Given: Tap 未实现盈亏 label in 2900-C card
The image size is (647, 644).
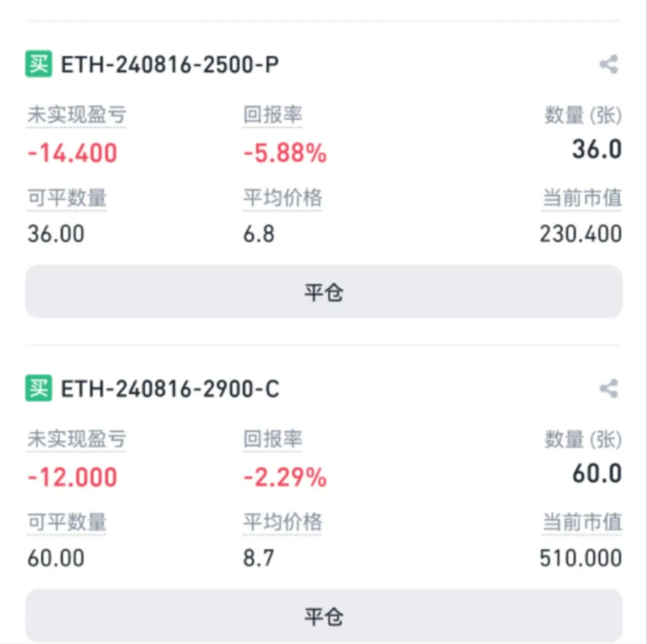Looking at the screenshot, I should pyautogui.click(x=77, y=439).
